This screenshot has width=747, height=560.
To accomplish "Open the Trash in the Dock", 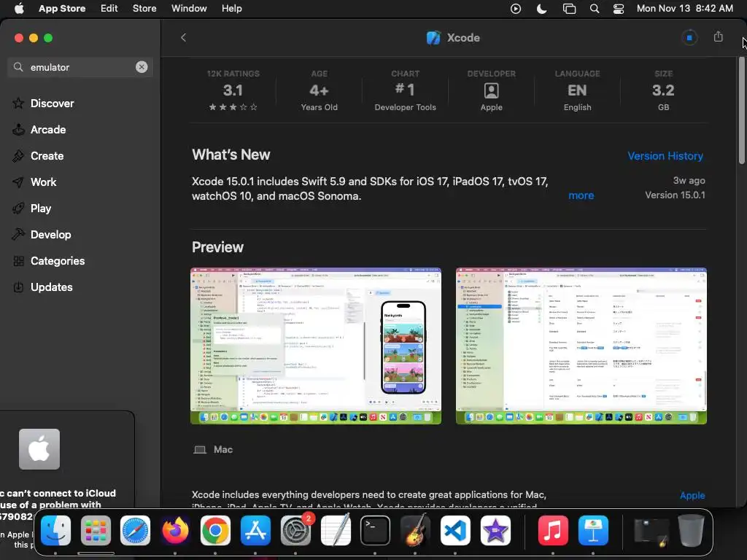I will point(692,530).
